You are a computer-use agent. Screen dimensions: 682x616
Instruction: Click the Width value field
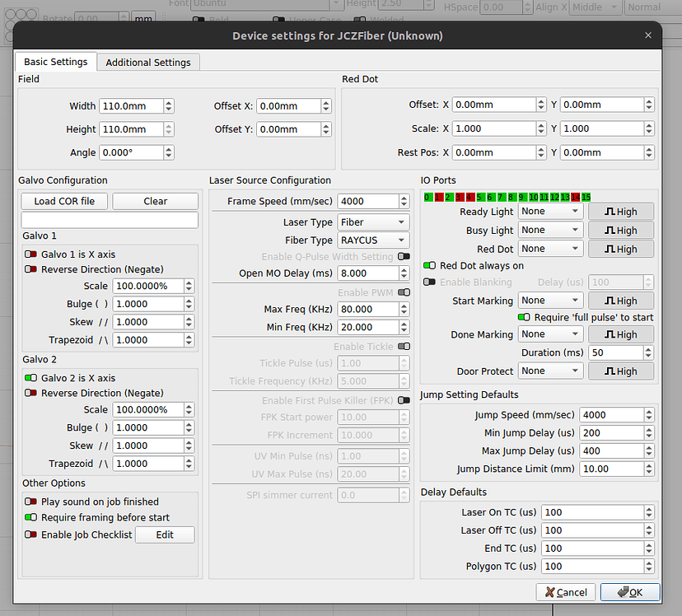(132, 105)
